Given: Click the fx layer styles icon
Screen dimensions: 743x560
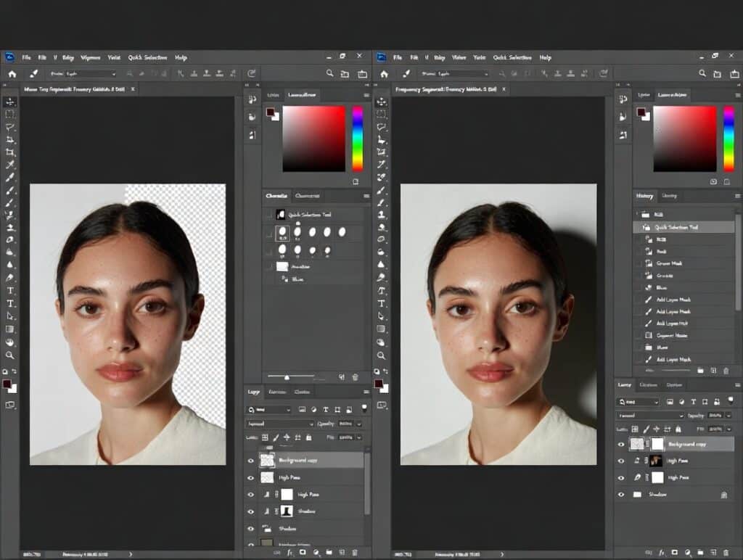Looking at the screenshot, I should tap(290, 553).
